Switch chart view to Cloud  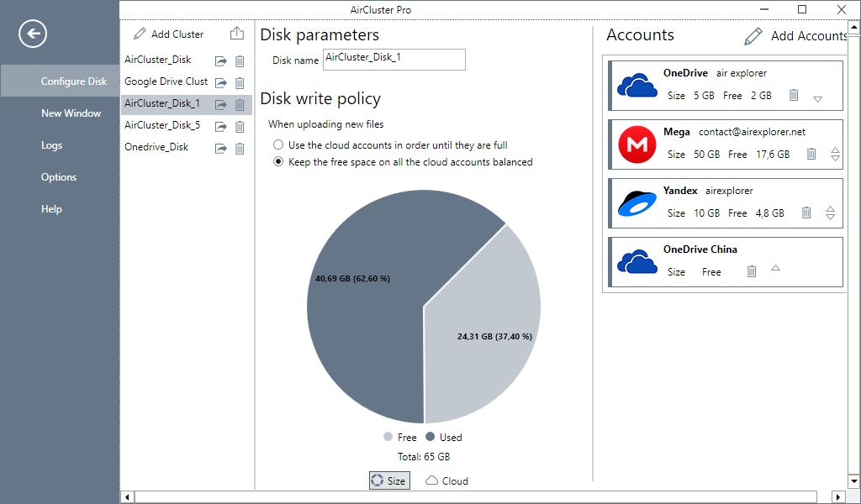(447, 481)
